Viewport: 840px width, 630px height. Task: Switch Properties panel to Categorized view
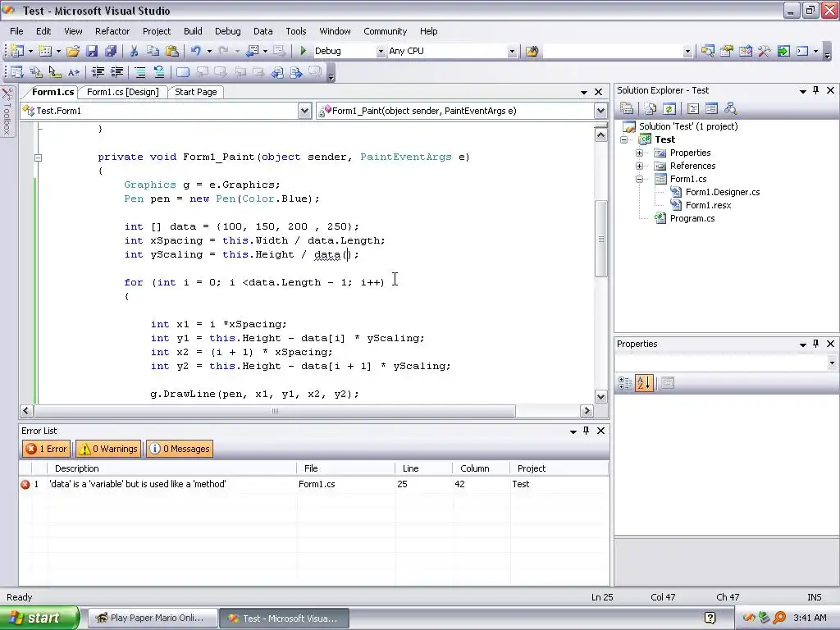[624, 383]
